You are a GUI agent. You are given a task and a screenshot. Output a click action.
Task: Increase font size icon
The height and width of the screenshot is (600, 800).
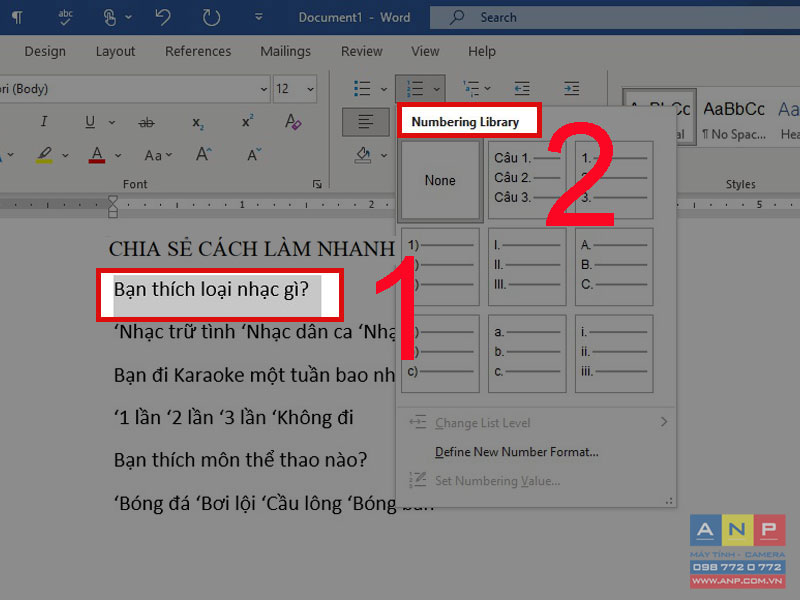pos(204,155)
